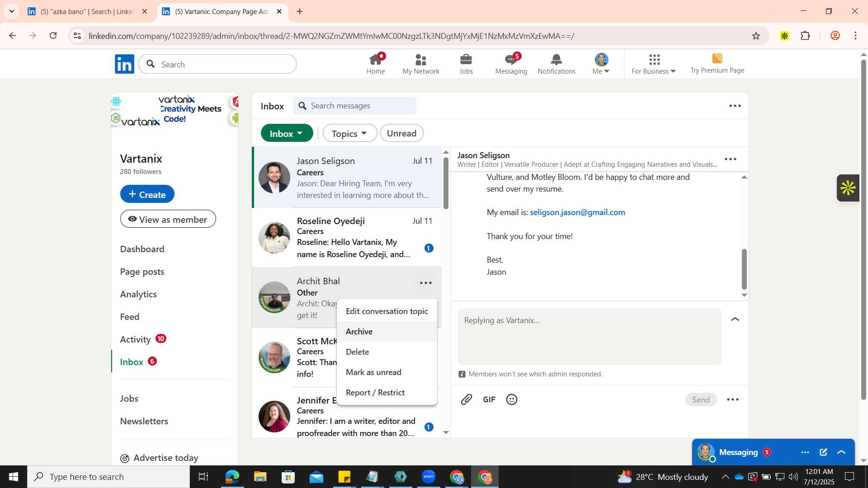Viewport: 868px width, 488px height.
Task: Open Messaging in the top navigation
Action: click(511, 64)
